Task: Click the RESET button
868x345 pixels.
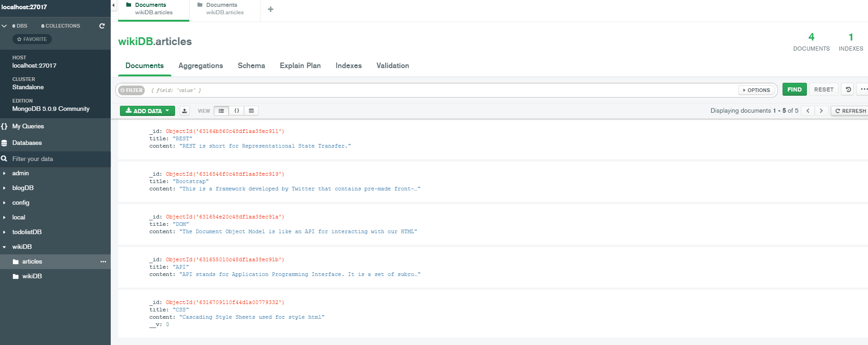Action: 824,90
